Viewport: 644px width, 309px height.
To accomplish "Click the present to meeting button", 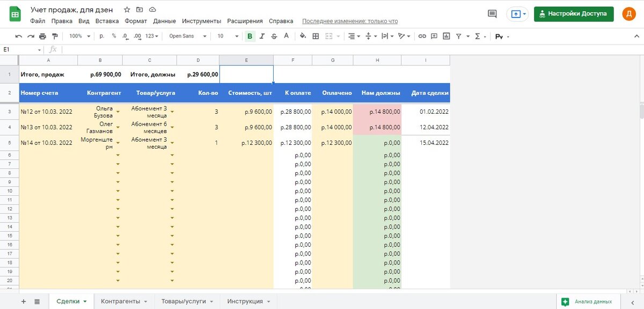I will (517, 14).
